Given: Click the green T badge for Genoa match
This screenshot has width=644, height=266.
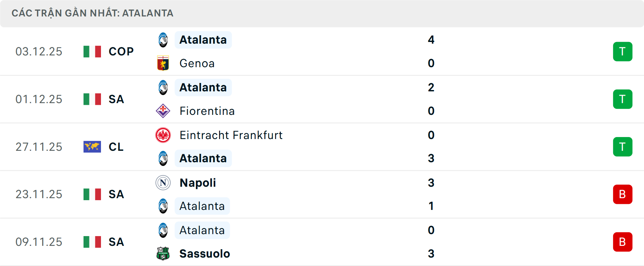Looking at the screenshot, I should (623, 51).
